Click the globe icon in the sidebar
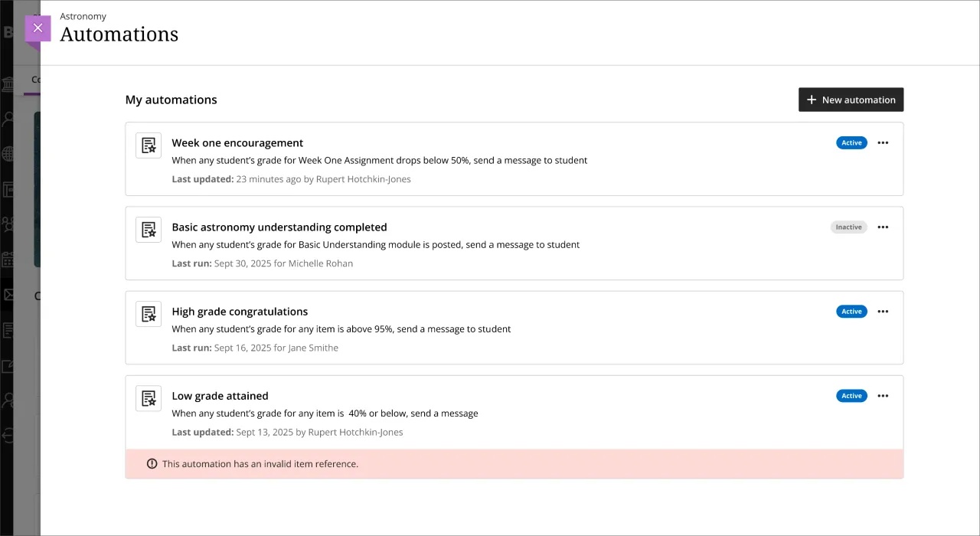Image resolution: width=980 pixels, height=536 pixels. 8,153
